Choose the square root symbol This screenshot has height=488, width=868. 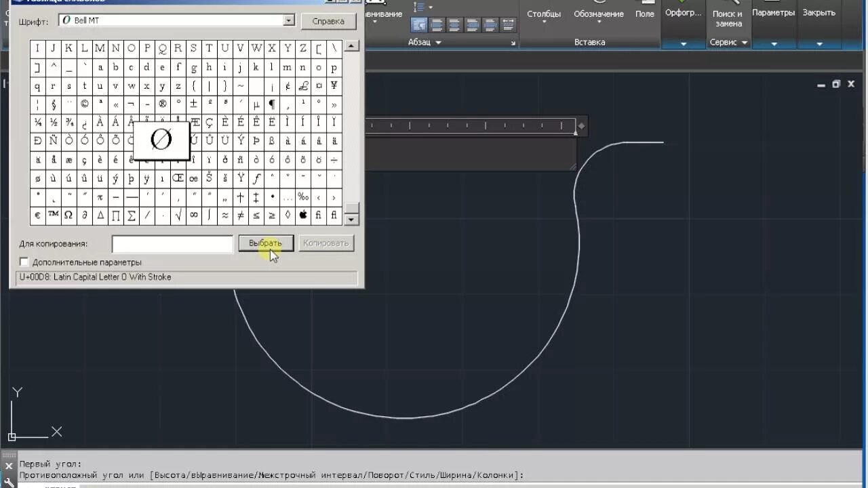tap(178, 215)
